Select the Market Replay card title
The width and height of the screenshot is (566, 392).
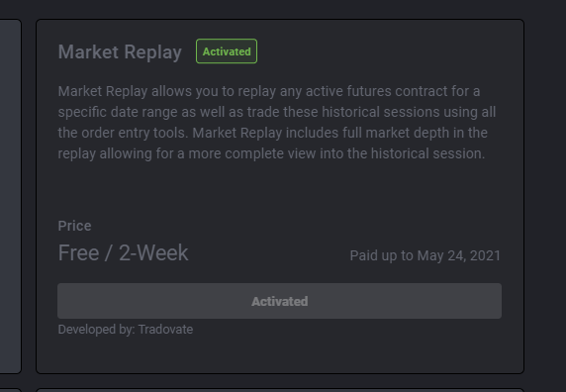coord(120,52)
